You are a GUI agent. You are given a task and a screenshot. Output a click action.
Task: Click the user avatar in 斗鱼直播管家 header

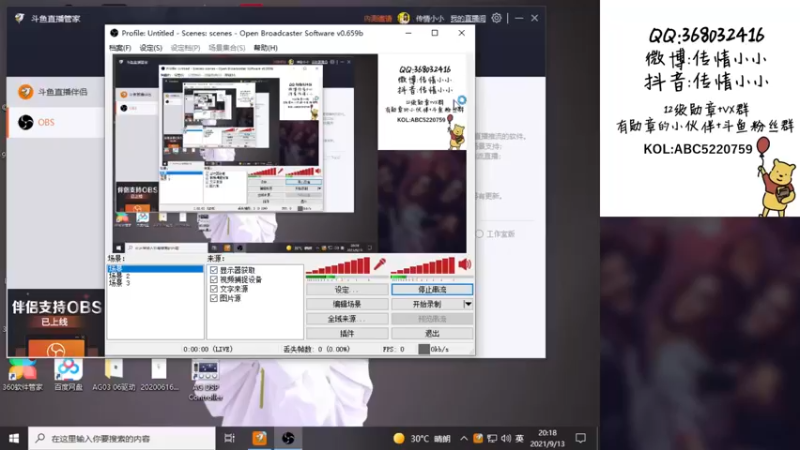404,18
